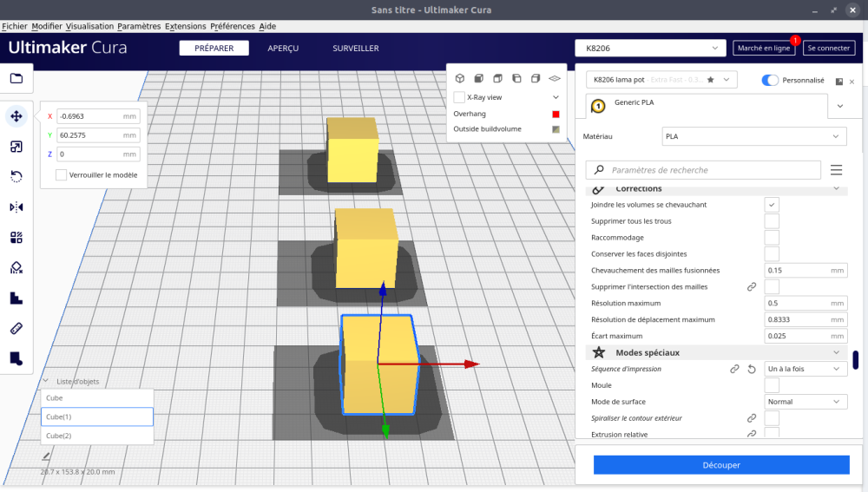
Task: Open the Mode de surface Normal dropdown
Action: point(806,402)
